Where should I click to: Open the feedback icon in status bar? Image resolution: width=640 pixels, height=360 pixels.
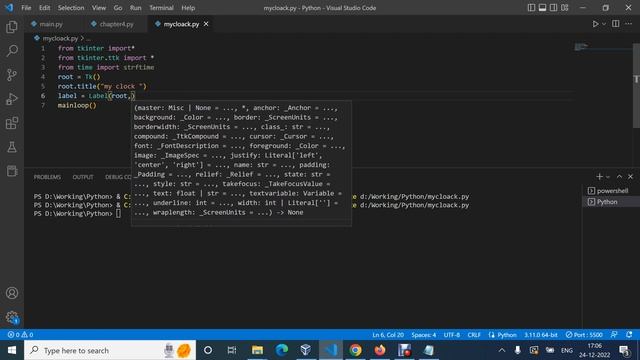click(614, 335)
